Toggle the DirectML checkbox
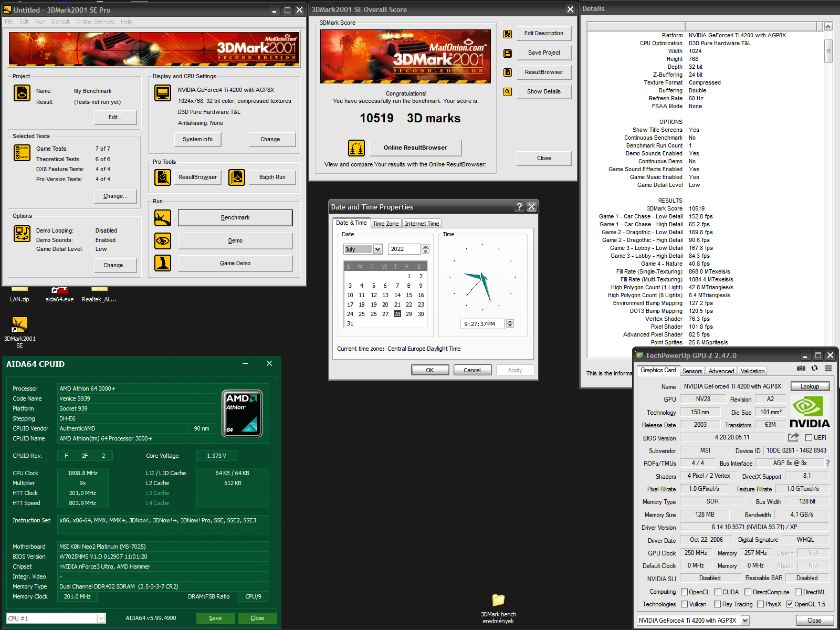Screen dimensions: 840x630 pos(798,592)
